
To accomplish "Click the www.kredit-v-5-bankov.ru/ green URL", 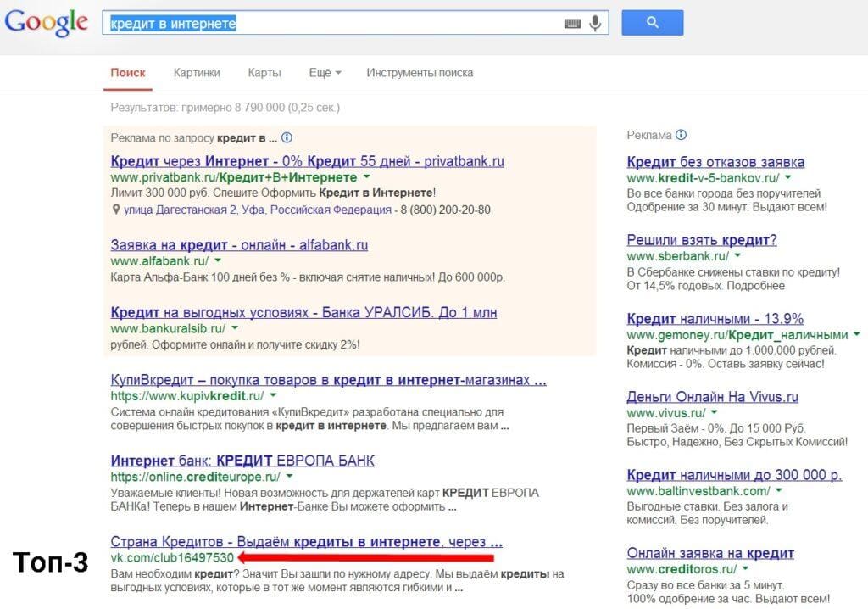I will pyautogui.click(x=703, y=178).
